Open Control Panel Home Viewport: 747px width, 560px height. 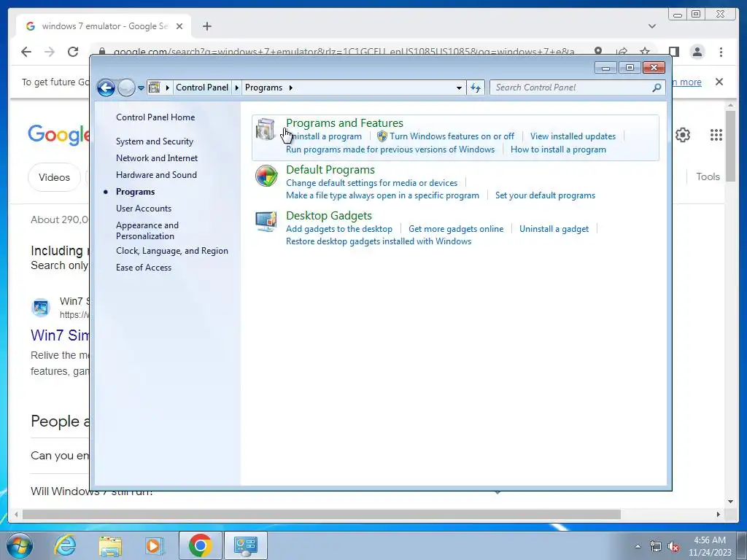[155, 117]
